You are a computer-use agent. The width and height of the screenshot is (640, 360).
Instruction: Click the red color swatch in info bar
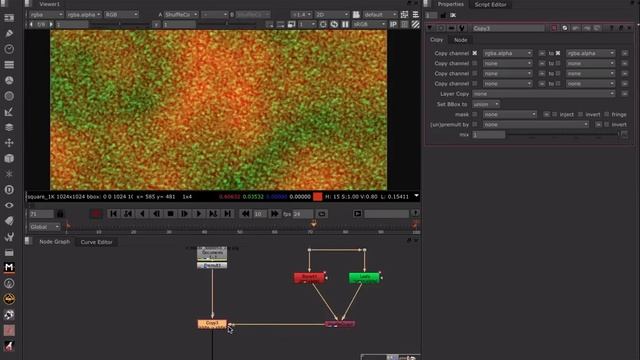pyautogui.click(x=318, y=197)
